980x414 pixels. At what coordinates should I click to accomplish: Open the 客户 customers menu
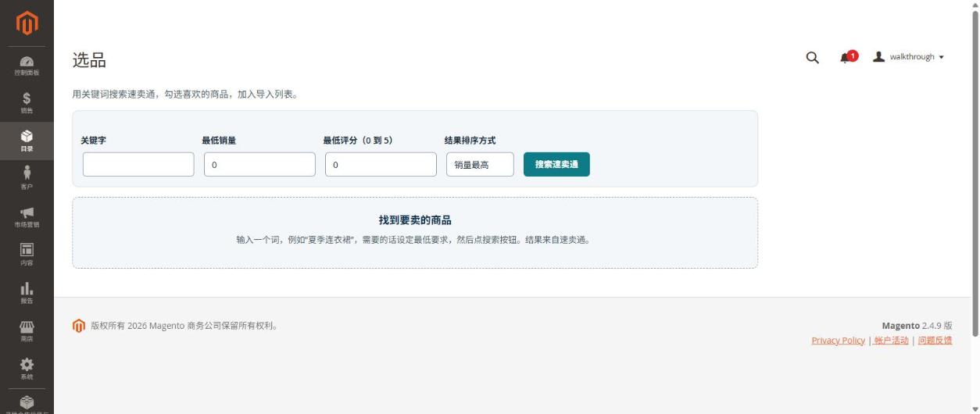(27, 179)
